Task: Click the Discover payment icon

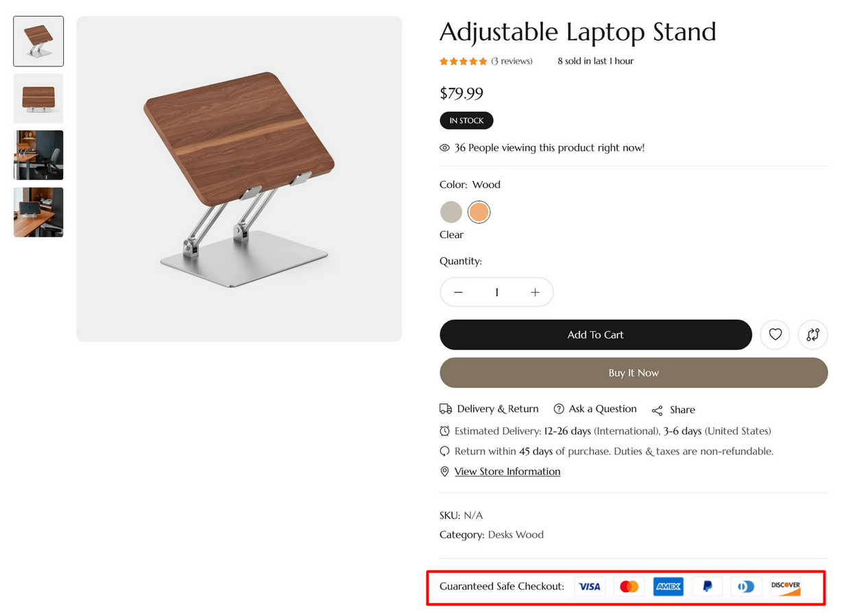Action: [786, 586]
